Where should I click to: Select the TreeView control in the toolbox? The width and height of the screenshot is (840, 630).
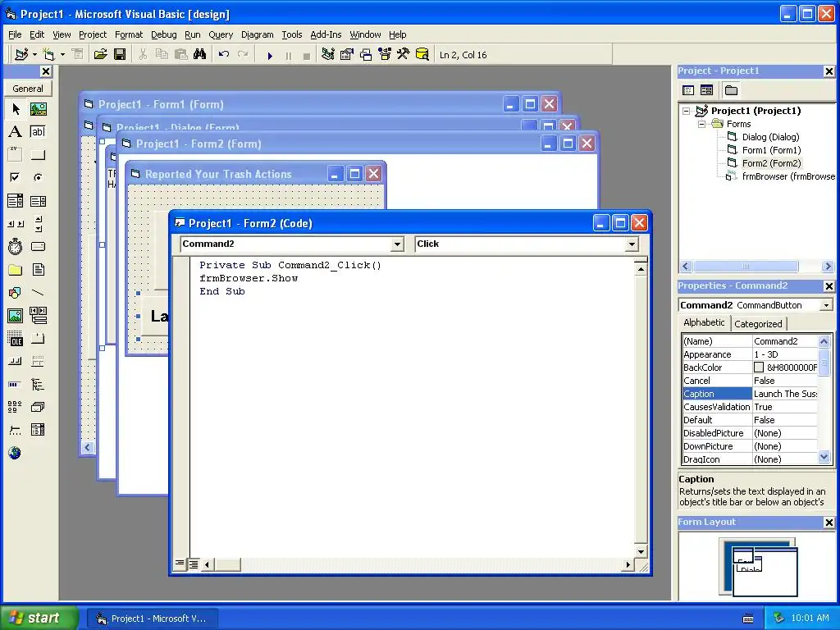[38, 384]
